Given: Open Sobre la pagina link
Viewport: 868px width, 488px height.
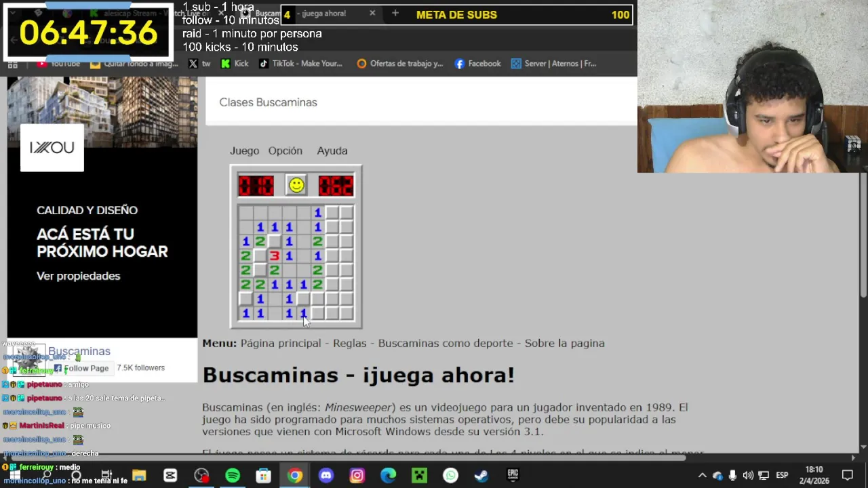Looking at the screenshot, I should [x=564, y=343].
